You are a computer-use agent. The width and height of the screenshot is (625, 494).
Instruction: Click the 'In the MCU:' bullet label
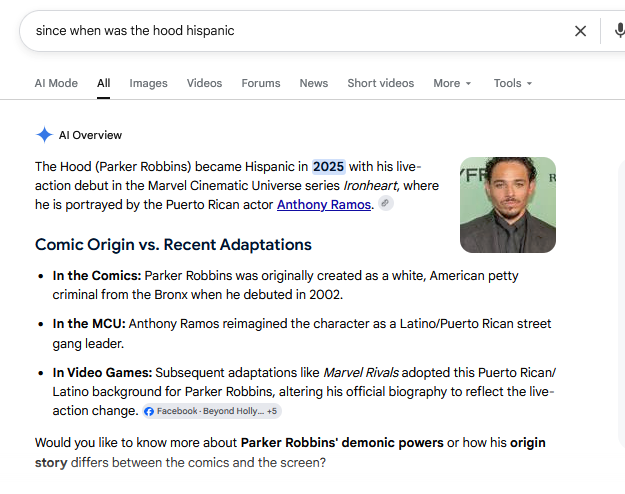point(89,324)
